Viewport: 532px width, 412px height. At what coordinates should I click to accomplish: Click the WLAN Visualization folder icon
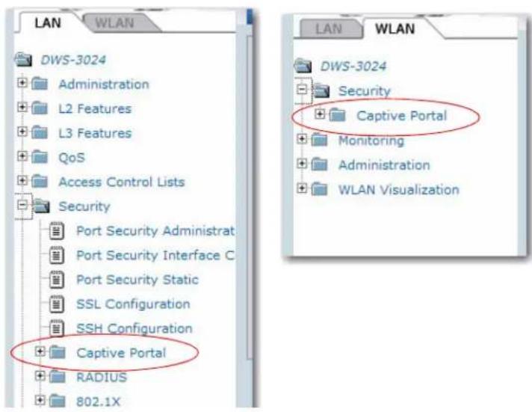320,189
